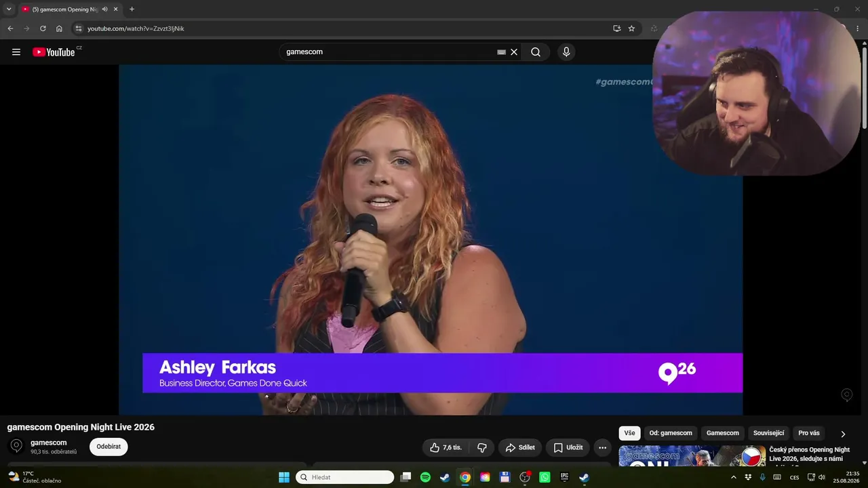Expand the tab search dropdown
868x488 pixels.
(9, 9)
